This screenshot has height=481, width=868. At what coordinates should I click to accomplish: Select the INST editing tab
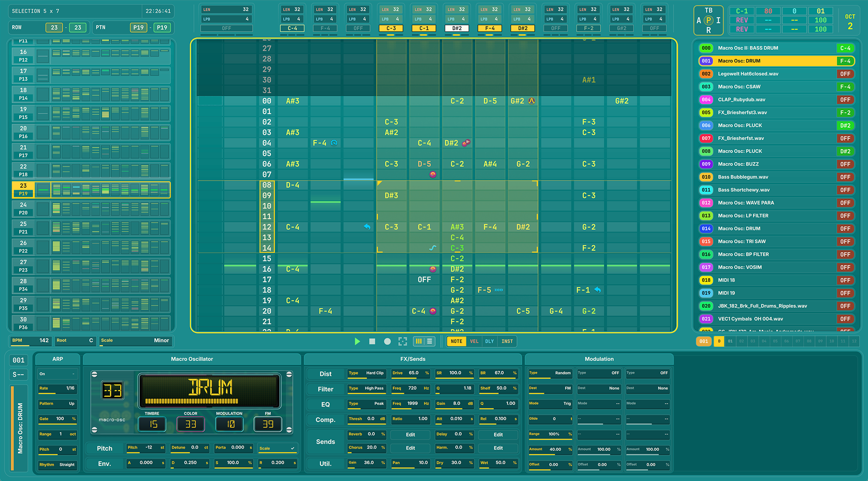pos(507,341)
